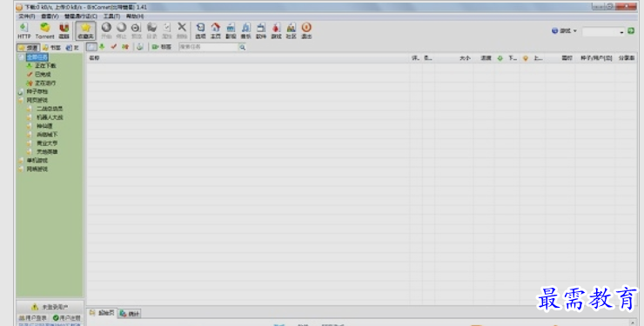Switch to the IE sidebar tab
644x326 pixels.
72,48
